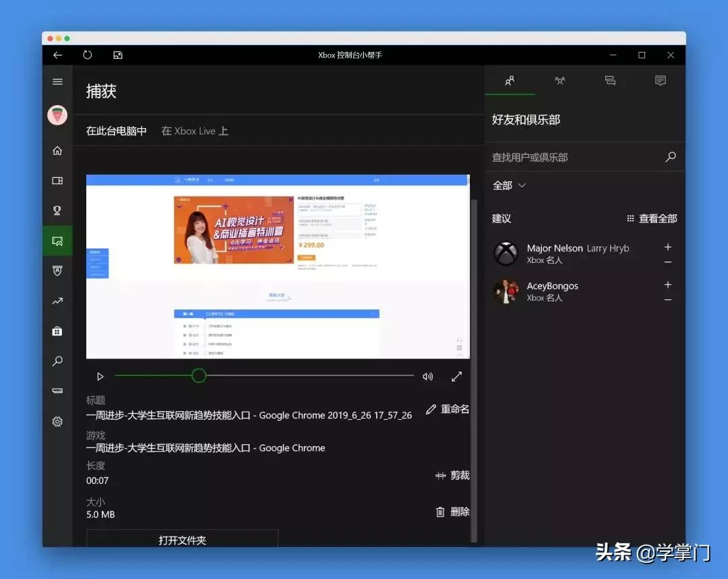Toggle fullscreen on the video player

pyautogui.click(x=457, y=376)
